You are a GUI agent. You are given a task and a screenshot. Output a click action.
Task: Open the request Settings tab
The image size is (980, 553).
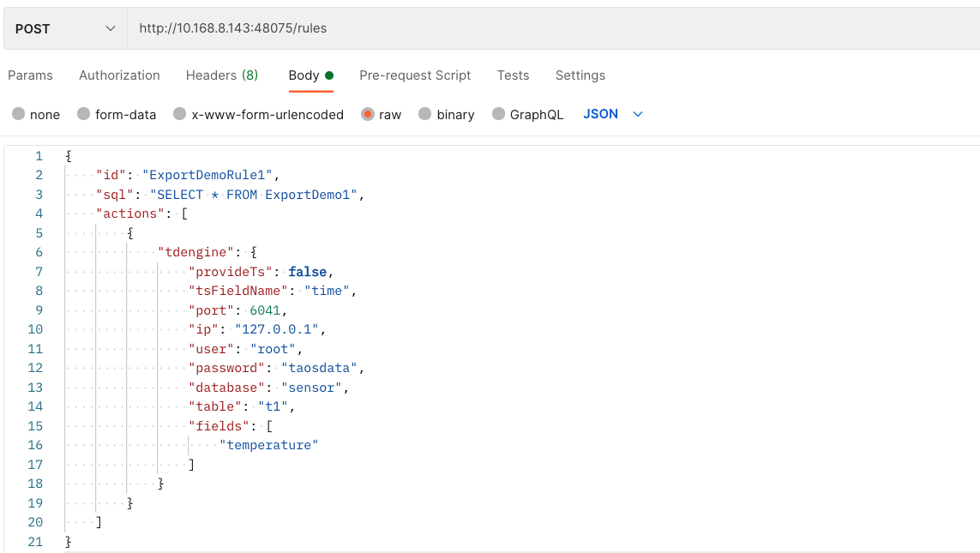coord(580,75)
